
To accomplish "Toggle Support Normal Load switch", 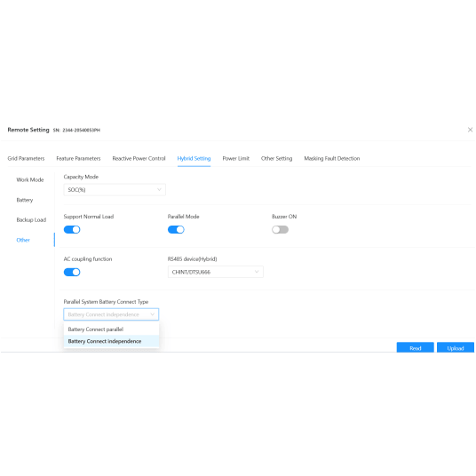I will 72,229.
